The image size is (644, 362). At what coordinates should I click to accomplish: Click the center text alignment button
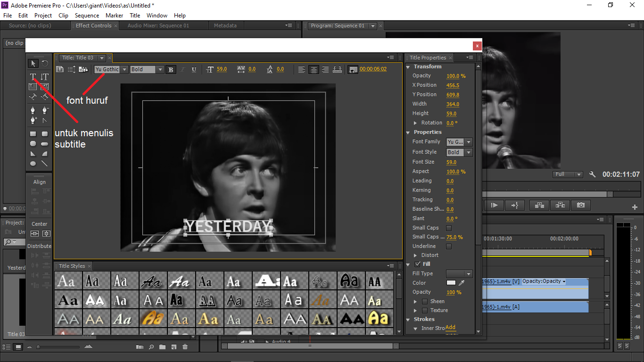[314, 69]
